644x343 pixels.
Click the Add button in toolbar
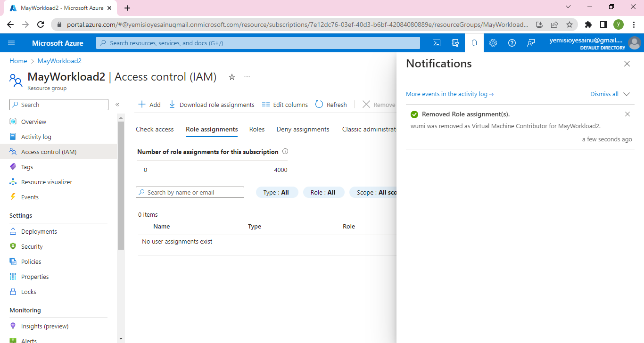(x=149, y=105)
